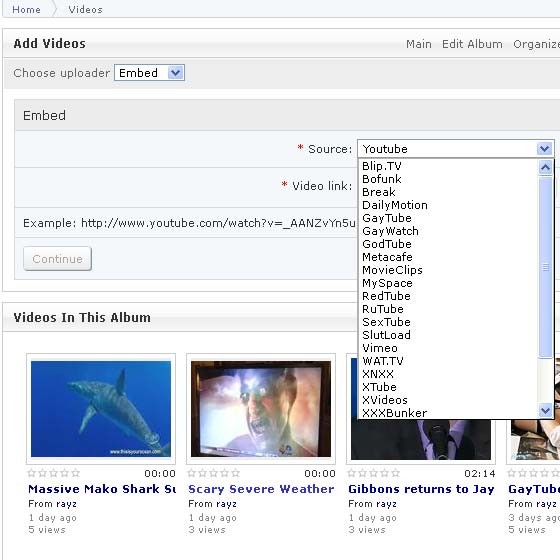Pick DailyMotion as the video source
560x560 pixels.
[395, 205]
